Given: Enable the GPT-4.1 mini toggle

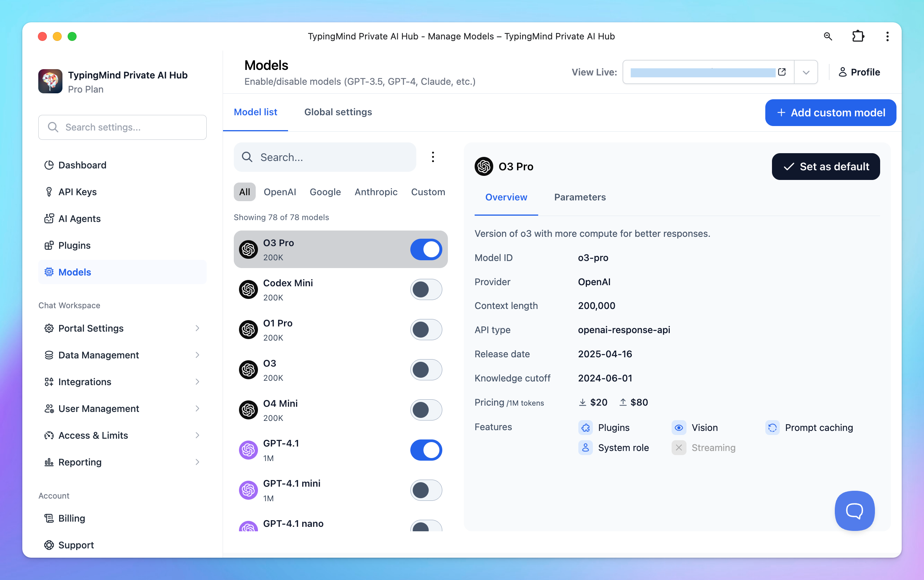Looking at the screenshot, I should [426, 490].
